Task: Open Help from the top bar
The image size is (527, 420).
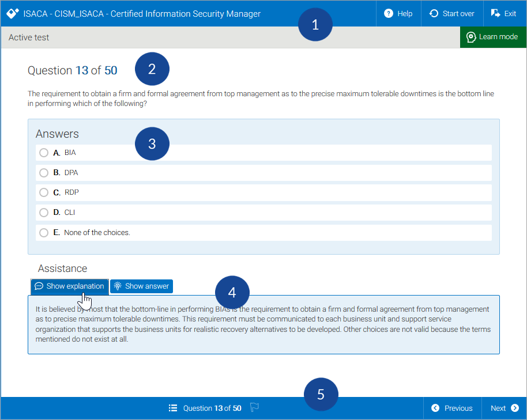Action: (x=398, y=13)
